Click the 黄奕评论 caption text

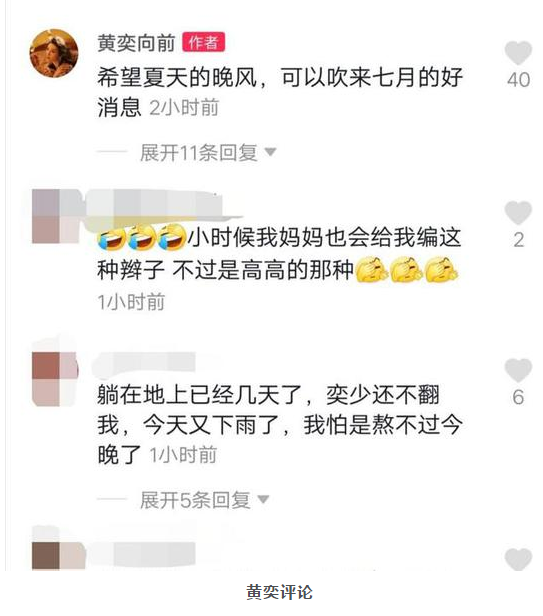pos(279,592)
